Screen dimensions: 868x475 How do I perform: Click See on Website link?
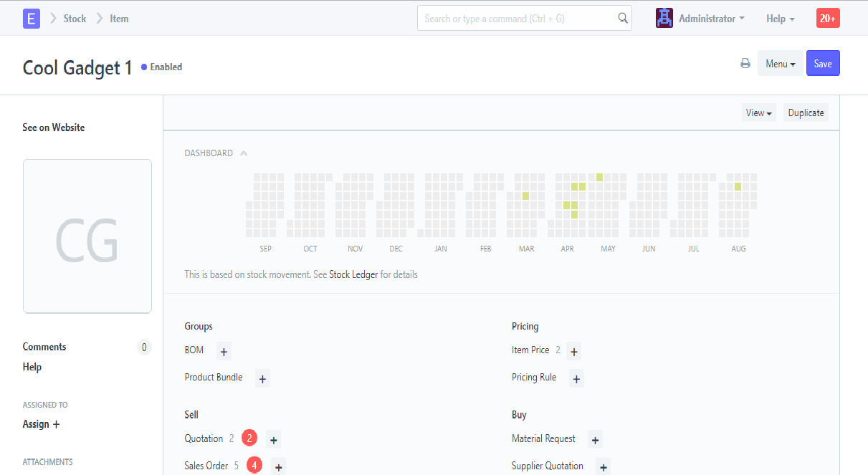(x=54, y=128)
